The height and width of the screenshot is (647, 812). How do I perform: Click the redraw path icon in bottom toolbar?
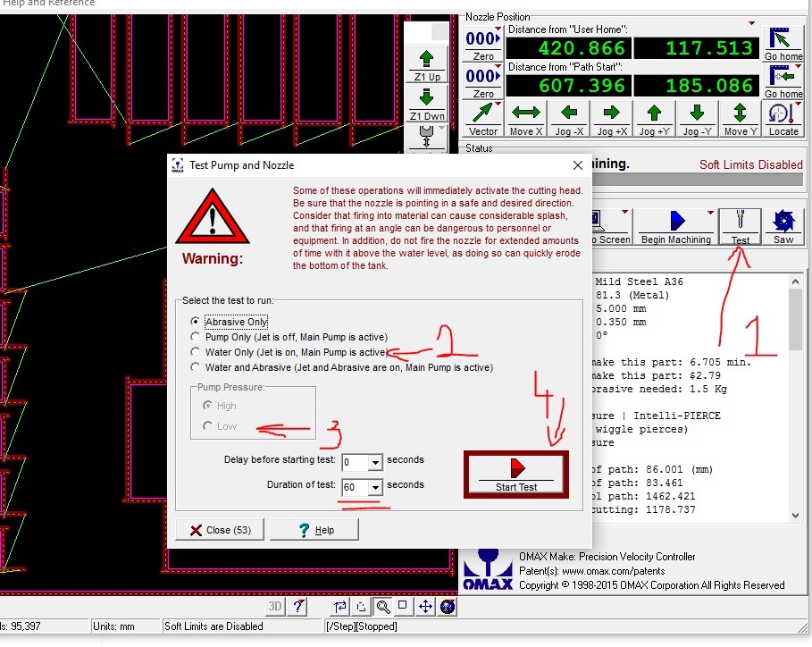[x=339, y=606]
